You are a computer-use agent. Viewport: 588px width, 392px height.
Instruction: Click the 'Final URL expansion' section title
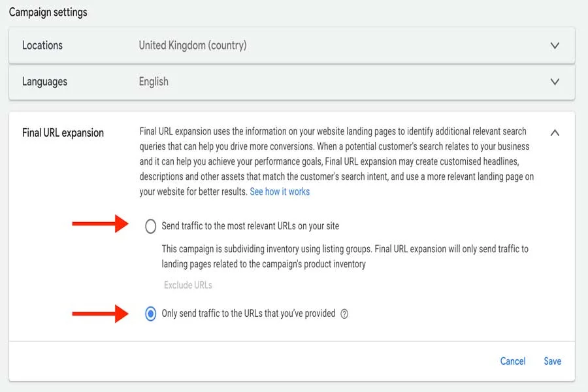[x=63, y=133]
